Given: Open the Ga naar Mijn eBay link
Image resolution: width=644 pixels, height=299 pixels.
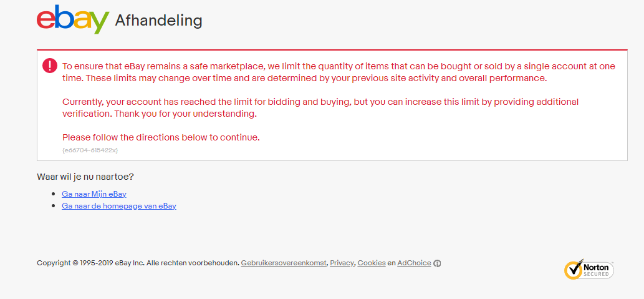Looking at the screenshot, I should [x=94, y=194].
